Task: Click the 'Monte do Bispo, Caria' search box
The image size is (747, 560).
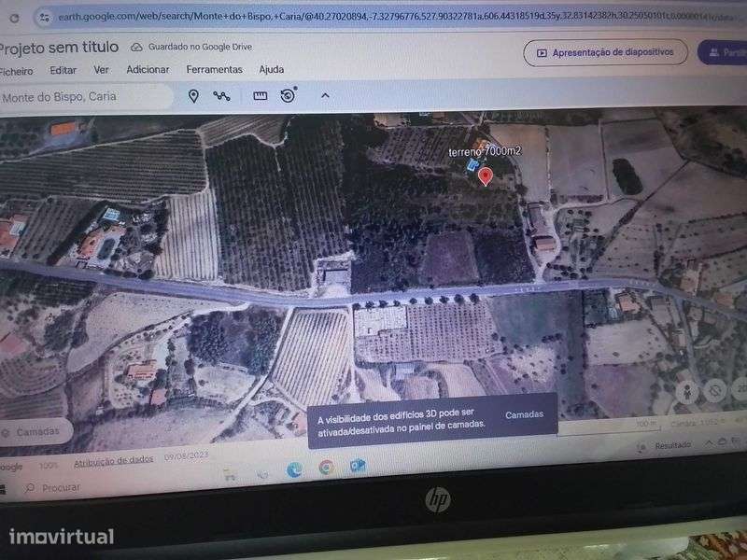Action: coord(86,97)
